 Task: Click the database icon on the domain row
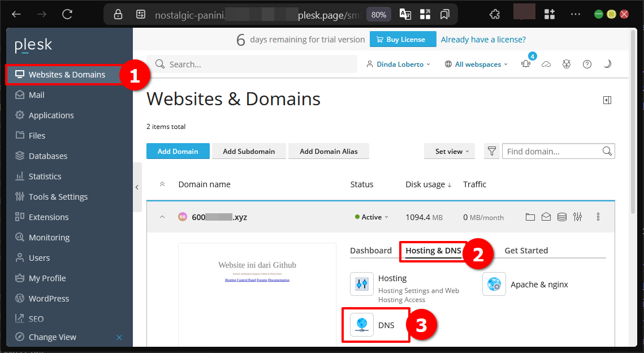(561, 217)
